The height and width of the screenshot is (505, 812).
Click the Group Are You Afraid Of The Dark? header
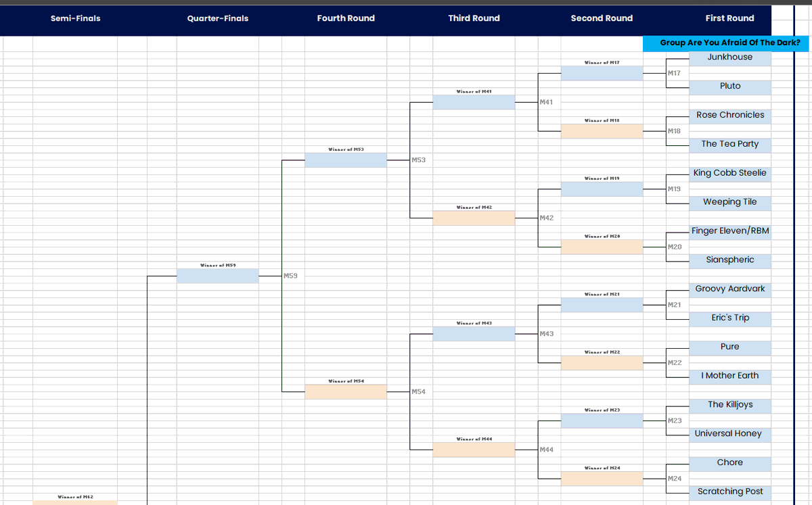(x=725, y=43)
